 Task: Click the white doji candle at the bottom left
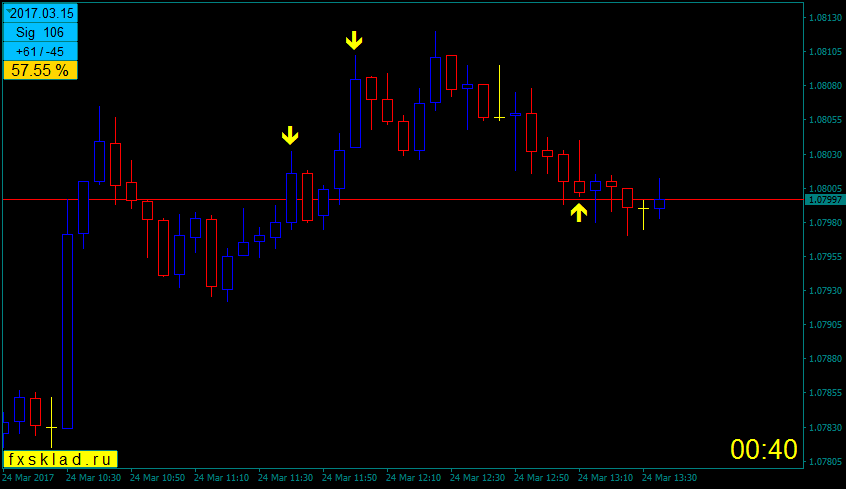pyautogui.click(x=51, y=428)
